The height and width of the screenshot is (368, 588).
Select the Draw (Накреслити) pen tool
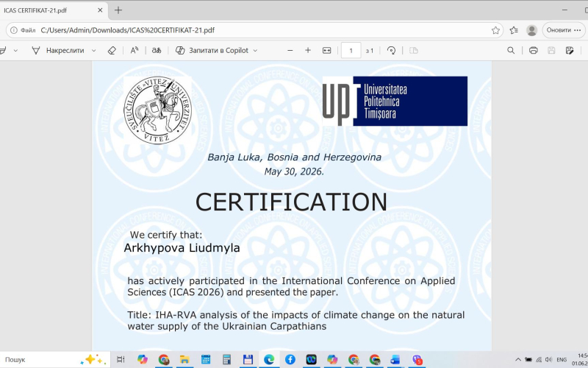point(58,50)
